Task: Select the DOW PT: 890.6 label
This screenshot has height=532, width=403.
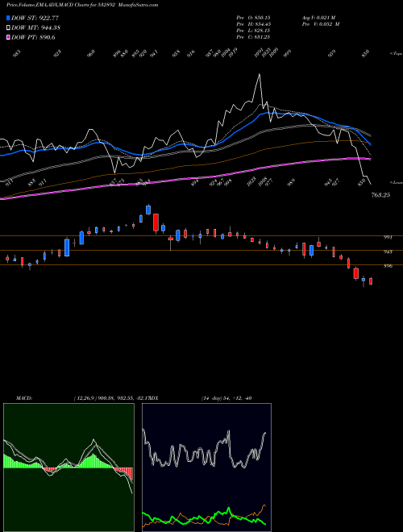Action: tap(33, 38)
